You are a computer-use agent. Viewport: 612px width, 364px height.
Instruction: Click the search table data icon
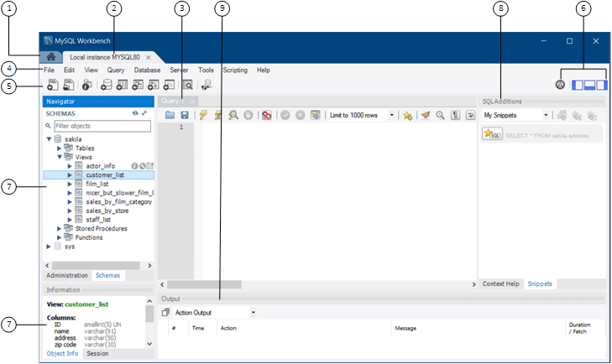(187, 85)
